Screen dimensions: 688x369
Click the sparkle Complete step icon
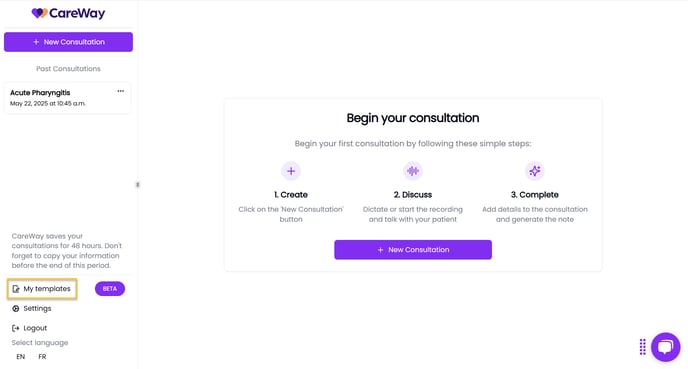[x=534, y=171]
